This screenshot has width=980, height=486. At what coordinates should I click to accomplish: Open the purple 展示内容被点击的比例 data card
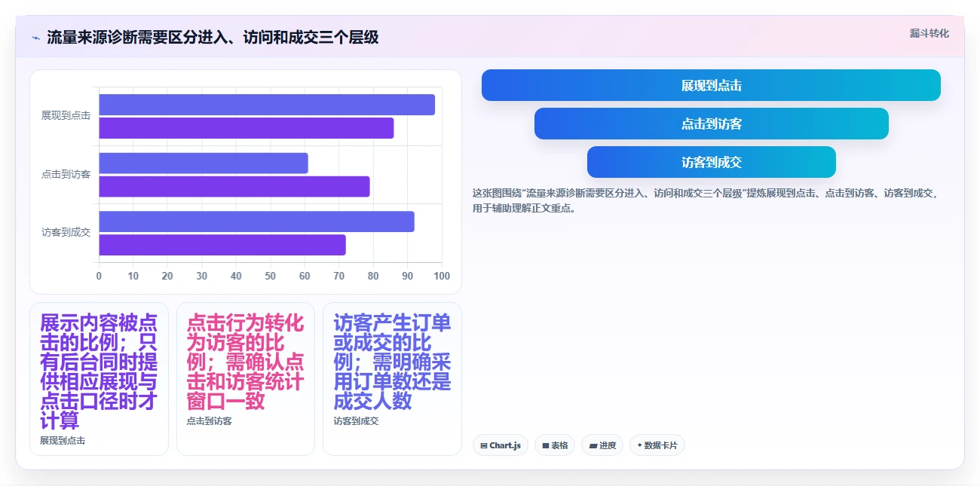point(99,379)
